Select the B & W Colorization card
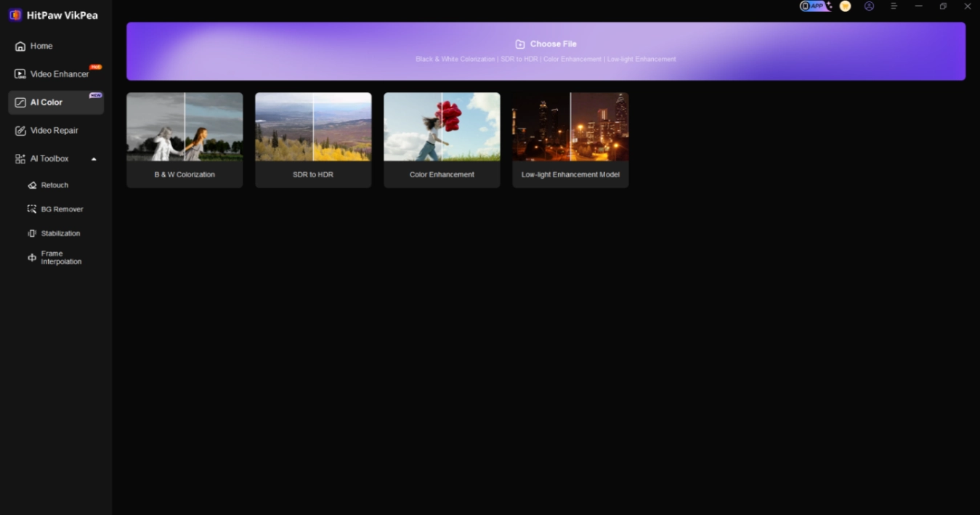Viewport: 980px width, 515px height. coord(185,139)
